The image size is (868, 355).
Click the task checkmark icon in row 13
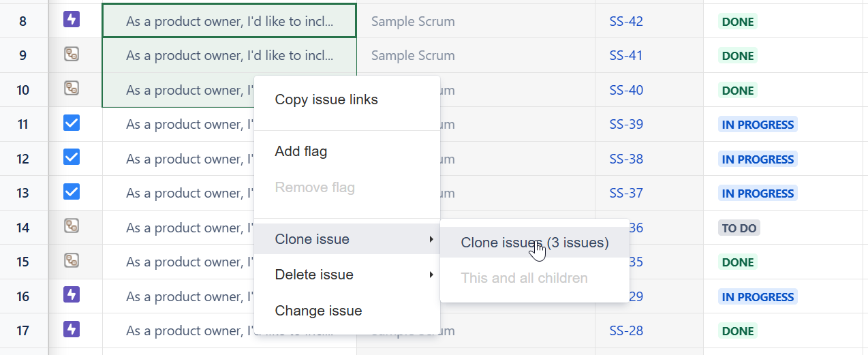[x=72, y=191]
